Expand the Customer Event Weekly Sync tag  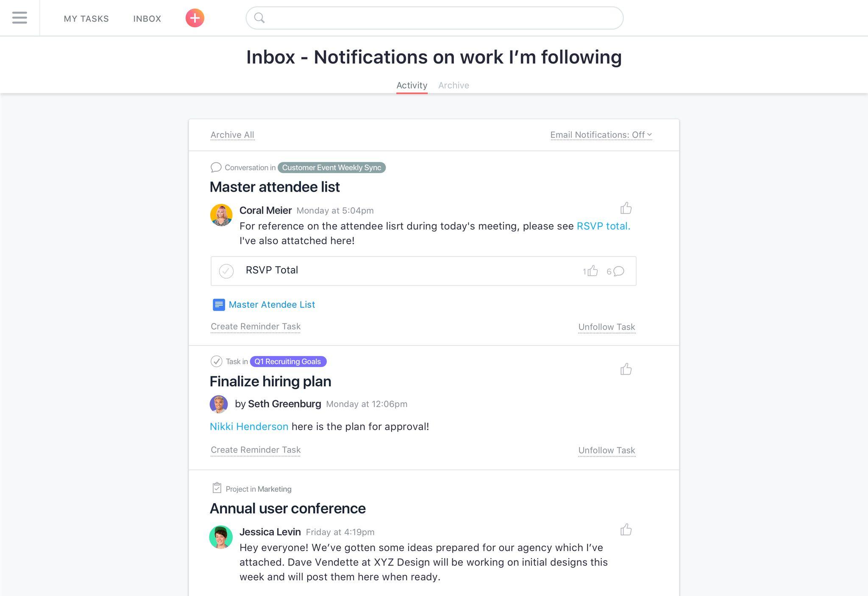[x=331, y=167]
